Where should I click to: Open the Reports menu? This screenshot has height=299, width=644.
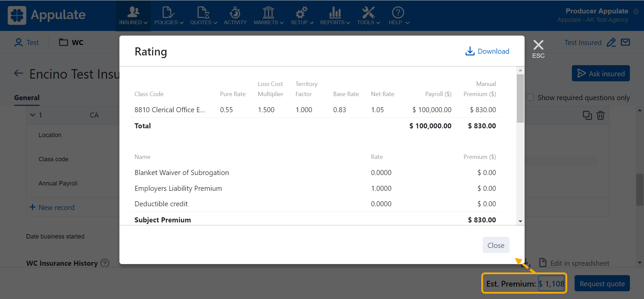pos(335,16)
